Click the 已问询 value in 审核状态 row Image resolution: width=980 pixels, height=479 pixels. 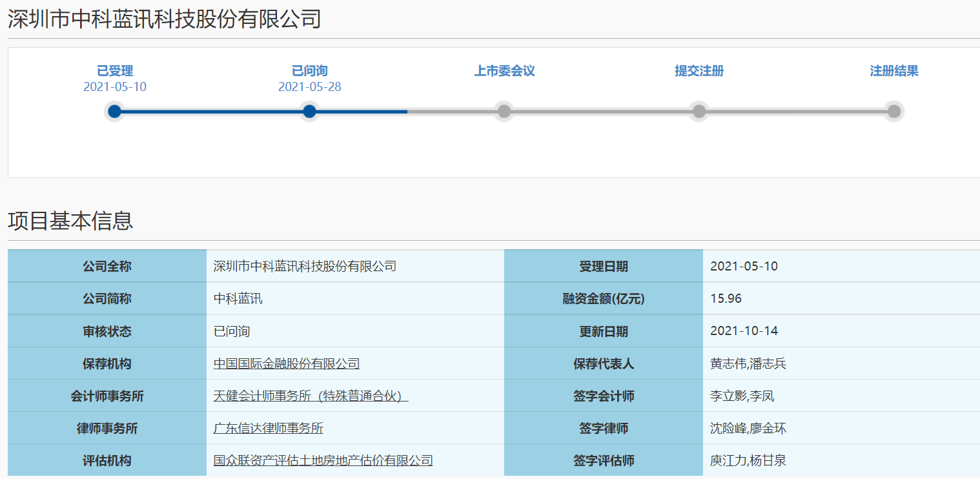pos(232,331)
